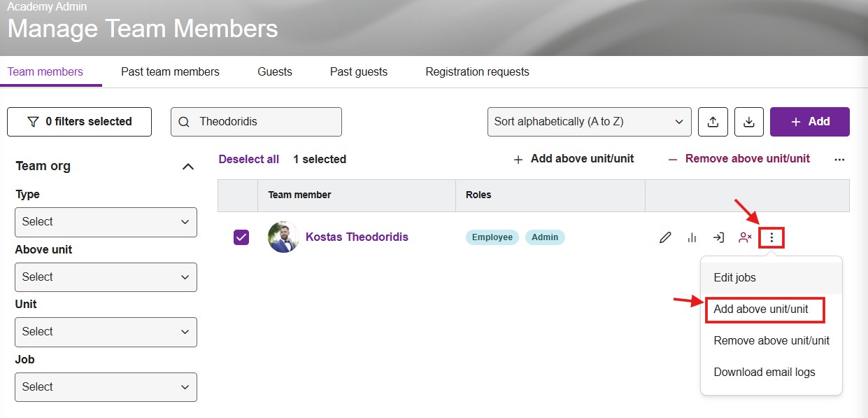Click the purple Add button
This screenshot has width=868, height=418.
click(810, 122)
